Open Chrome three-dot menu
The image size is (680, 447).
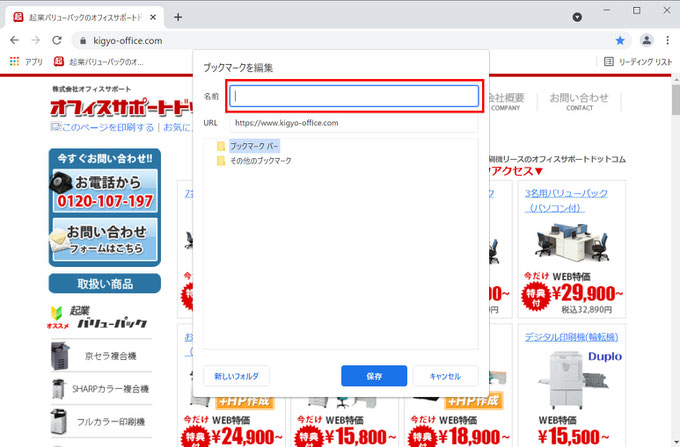[667, 40]
